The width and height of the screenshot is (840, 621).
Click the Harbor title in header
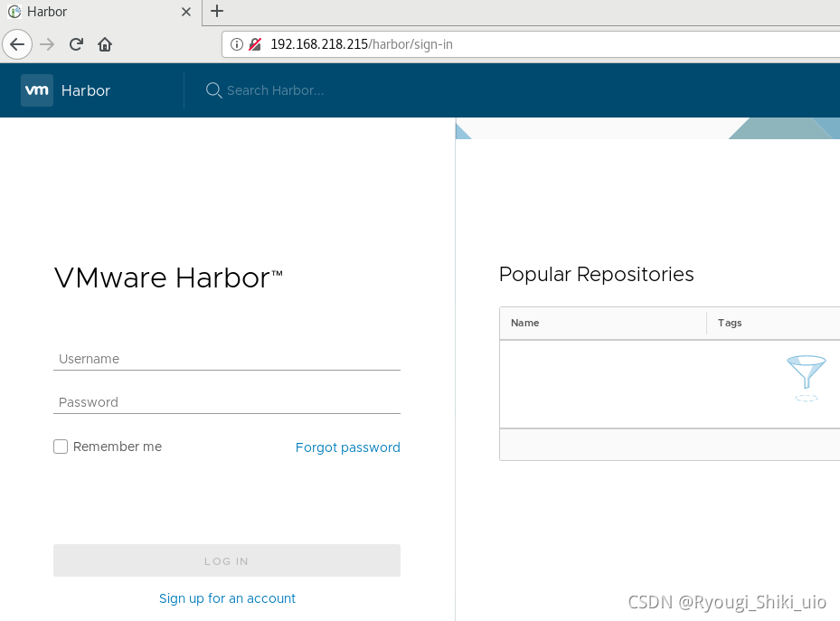point(86,90)
